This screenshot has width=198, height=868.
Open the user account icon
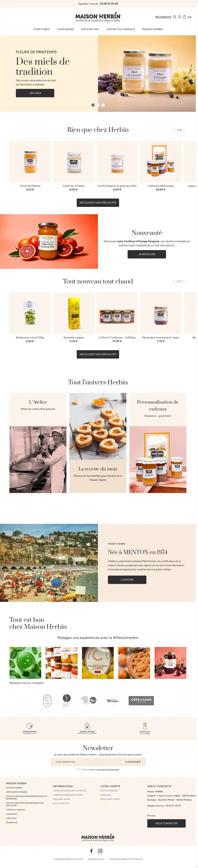180,17
